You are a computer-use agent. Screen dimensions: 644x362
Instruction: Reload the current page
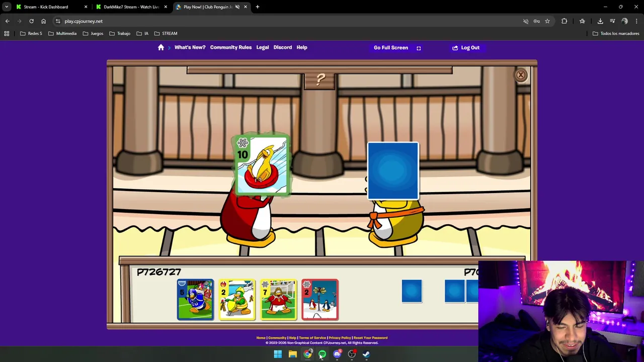pos(31,21)
